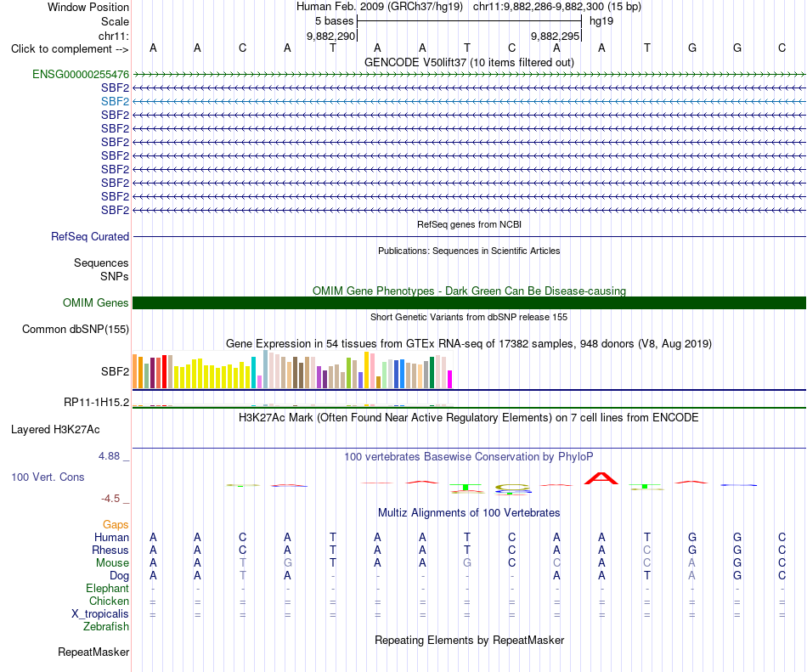This screenshot has height=672, width=807.
Task: Select the 'Dog' alignment row label
Action: click(x=119, y=576)
